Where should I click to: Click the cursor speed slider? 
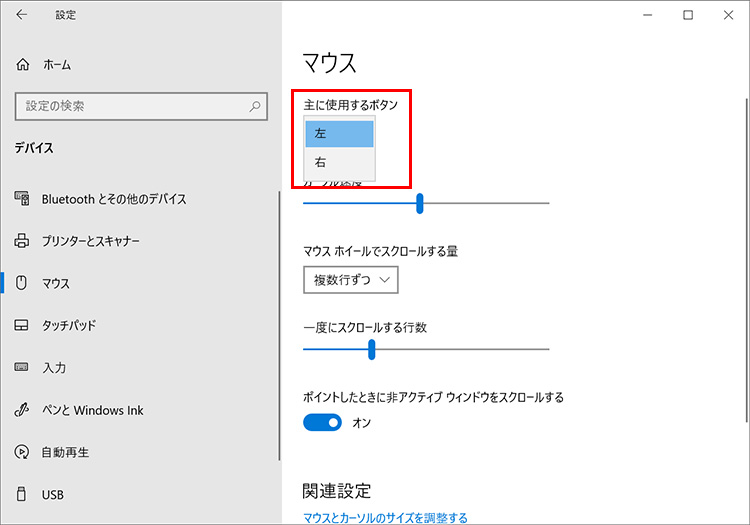click(420, 203)
